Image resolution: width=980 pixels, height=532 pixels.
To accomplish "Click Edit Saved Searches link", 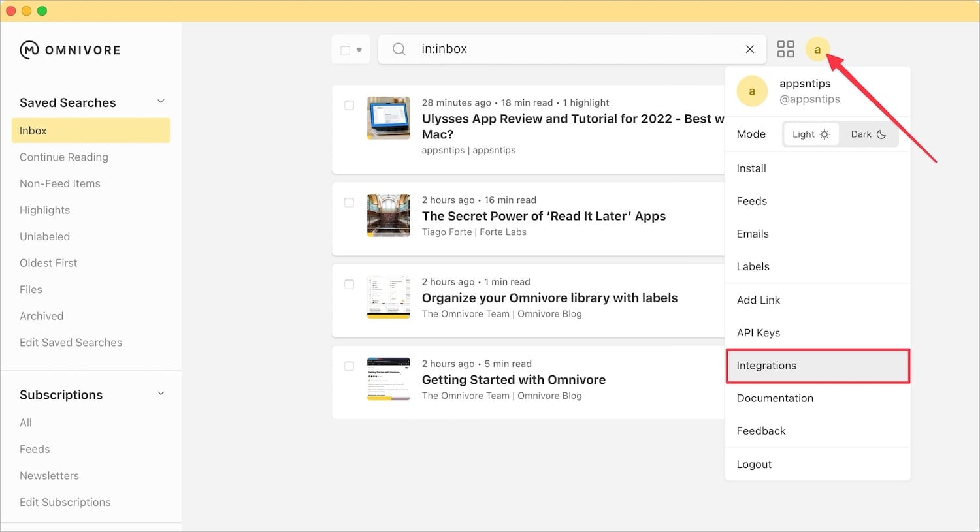I will pos(71,343).
